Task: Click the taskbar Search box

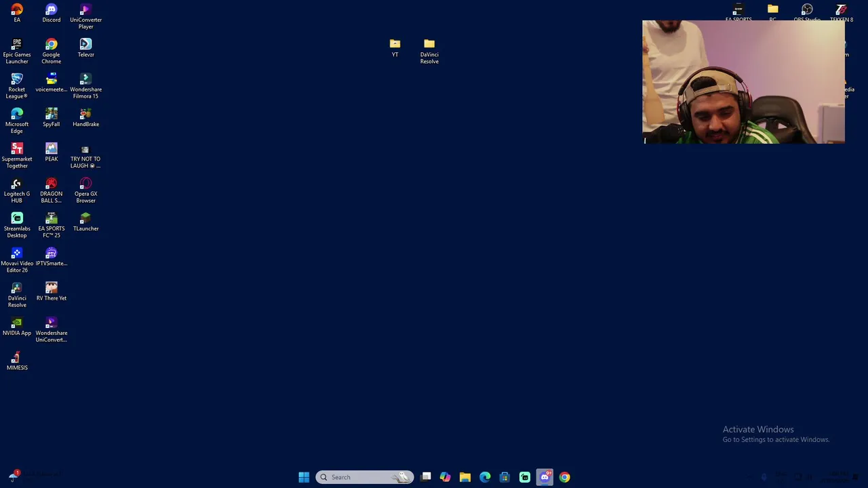Action: [x=364, y=477]
